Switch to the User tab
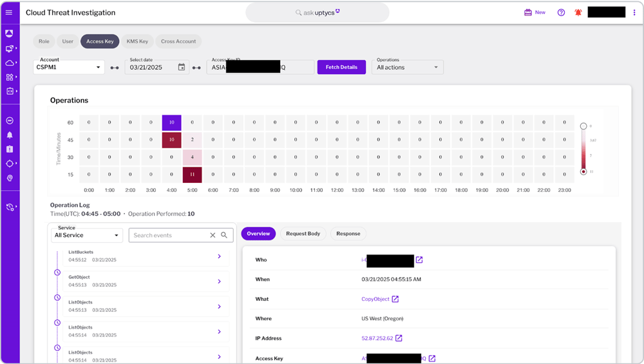644x364 pixels. (x=68, y=41)
